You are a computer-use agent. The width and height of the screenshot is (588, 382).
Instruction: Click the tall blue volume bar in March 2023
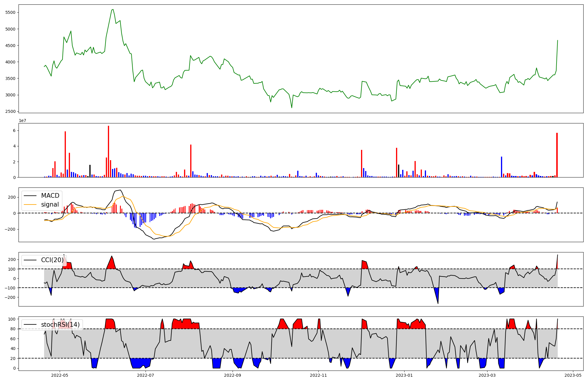click(x=502, y=167)
